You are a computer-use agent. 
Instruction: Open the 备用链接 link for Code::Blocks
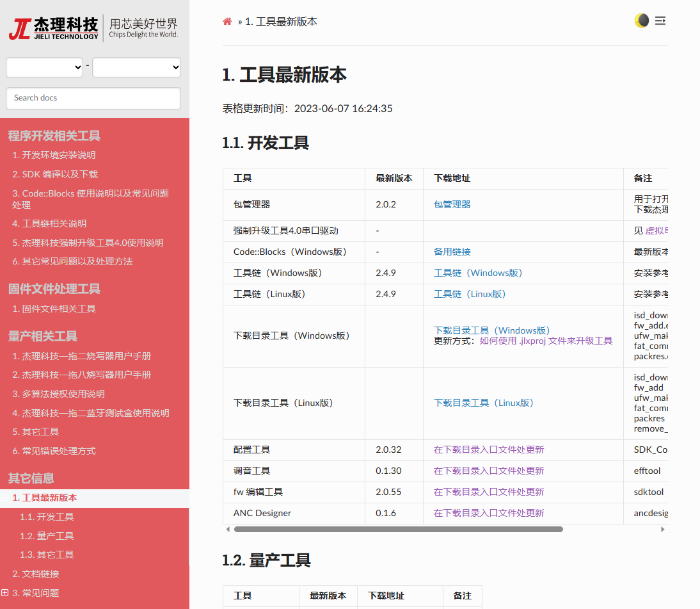coord(452,252)
